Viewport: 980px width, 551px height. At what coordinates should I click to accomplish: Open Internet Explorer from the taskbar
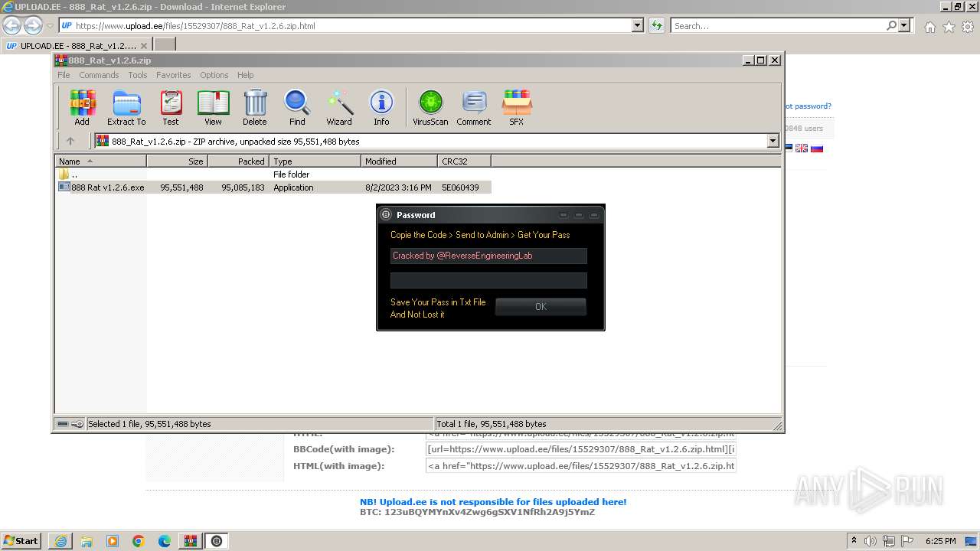click(x=60, y=541)
